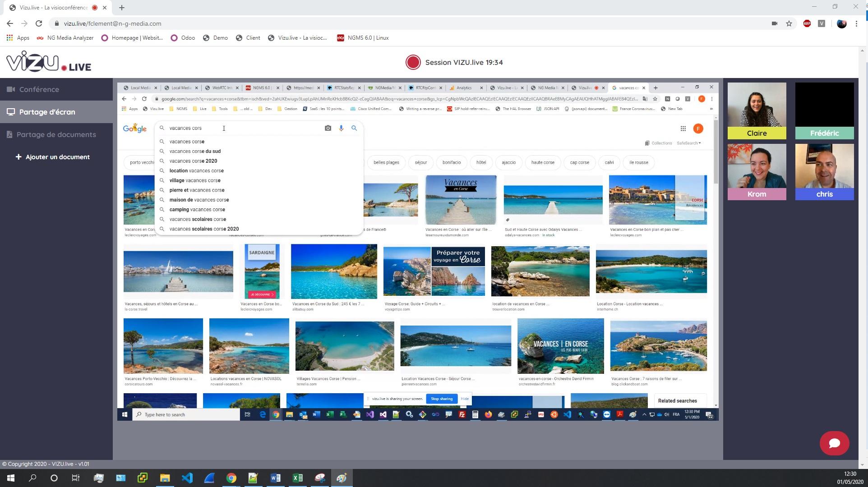
Task: Click the Google logo in shared screen
Action: point(135,129)
